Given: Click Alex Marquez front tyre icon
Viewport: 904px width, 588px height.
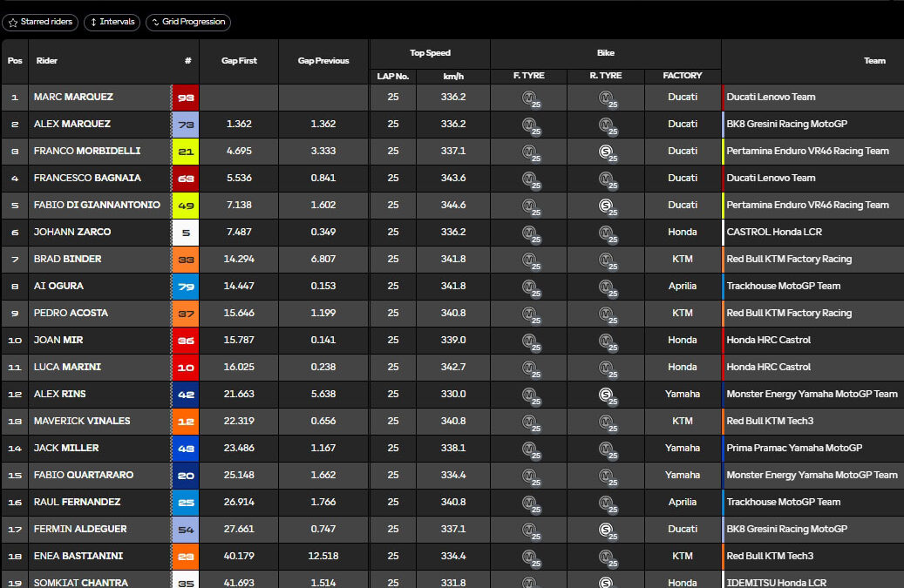Looking at the screenshot, I should click(x=530, y=125).
